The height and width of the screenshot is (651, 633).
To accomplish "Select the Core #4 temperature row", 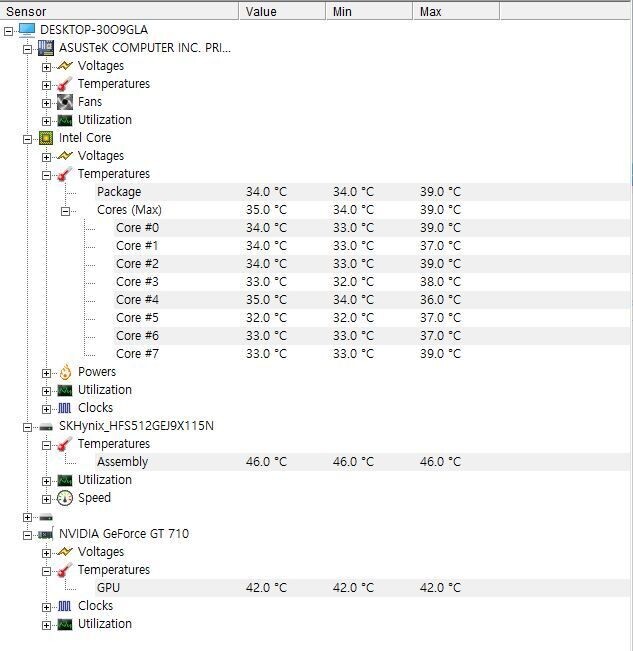I will [135, 300].
